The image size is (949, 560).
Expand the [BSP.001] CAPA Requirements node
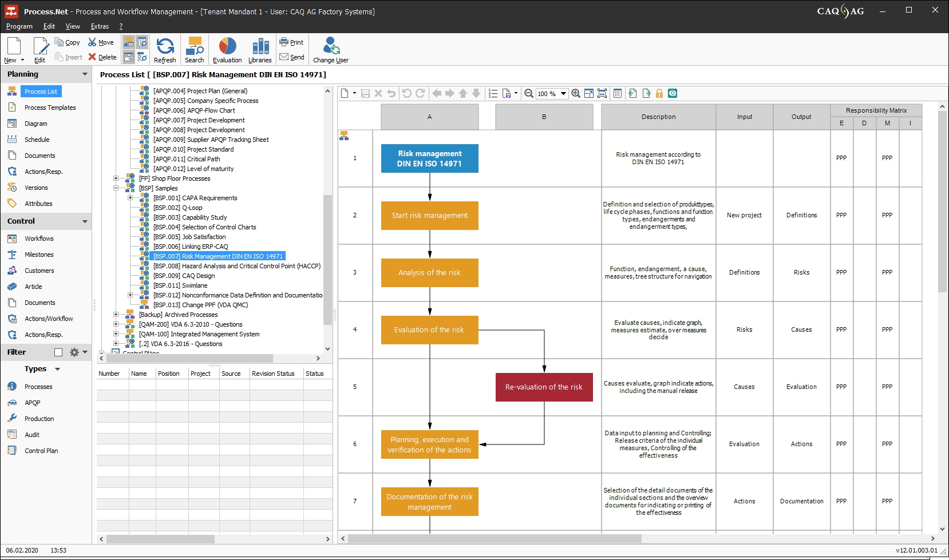click(x=130, y=198)
